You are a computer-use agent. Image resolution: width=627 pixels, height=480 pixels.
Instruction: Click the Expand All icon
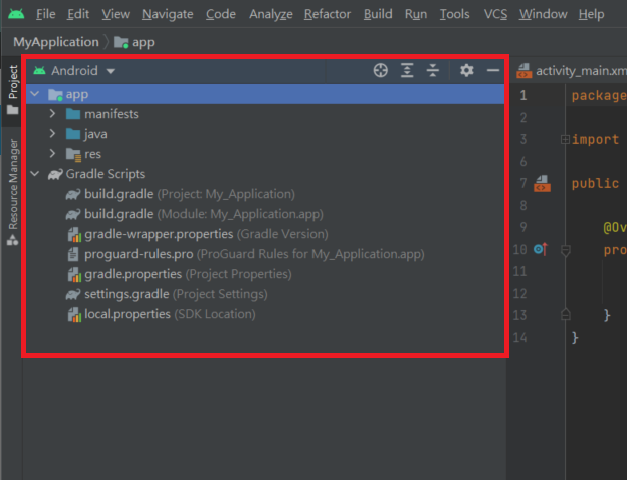click(407, 70)
